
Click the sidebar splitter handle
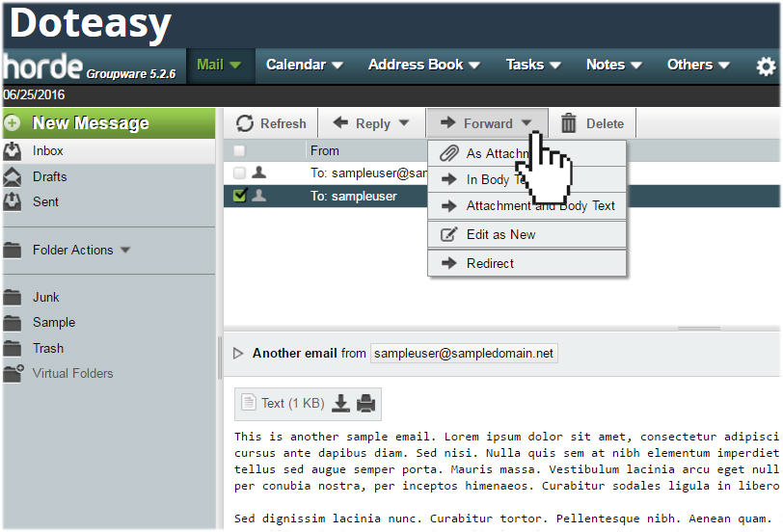click(x=220, y=358)
